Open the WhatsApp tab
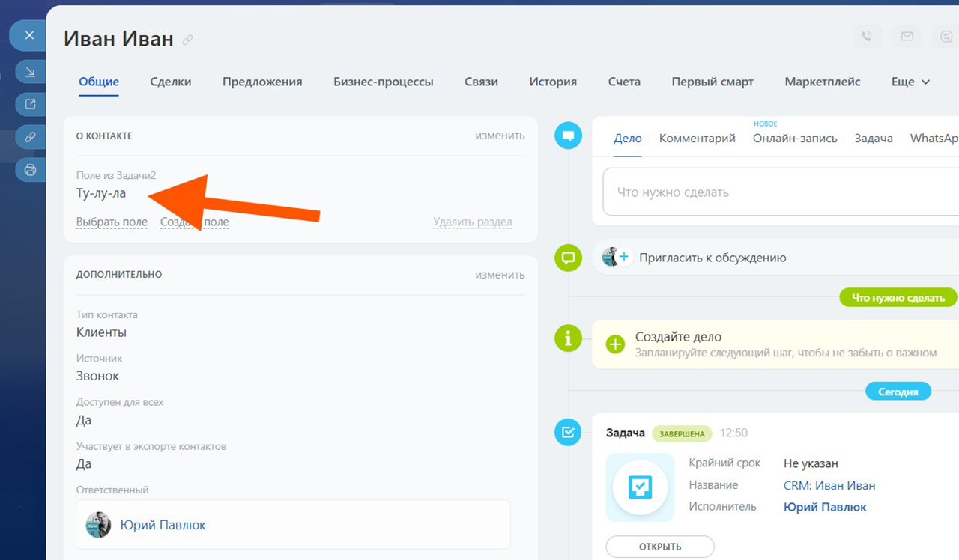This screenshot has height=560, width=959. coord(934,138)
